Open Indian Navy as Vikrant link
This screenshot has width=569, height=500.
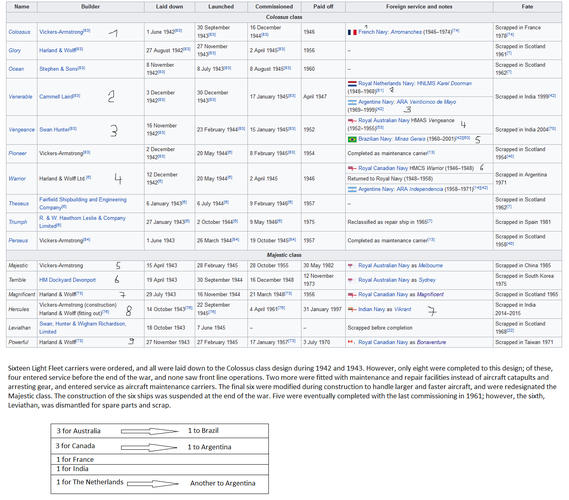[385, 310]
